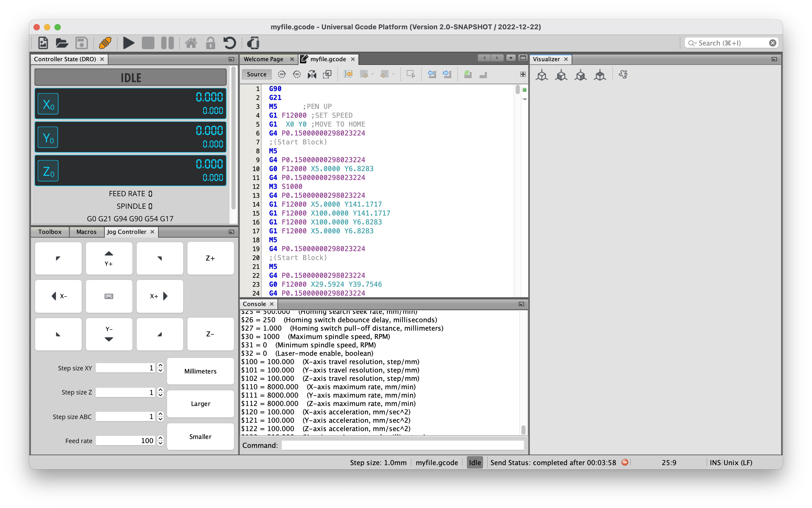Toggle units with Millimeters button
Image resolution: width=812 pixels, height=508 pixels.
[x=201, y=371]
